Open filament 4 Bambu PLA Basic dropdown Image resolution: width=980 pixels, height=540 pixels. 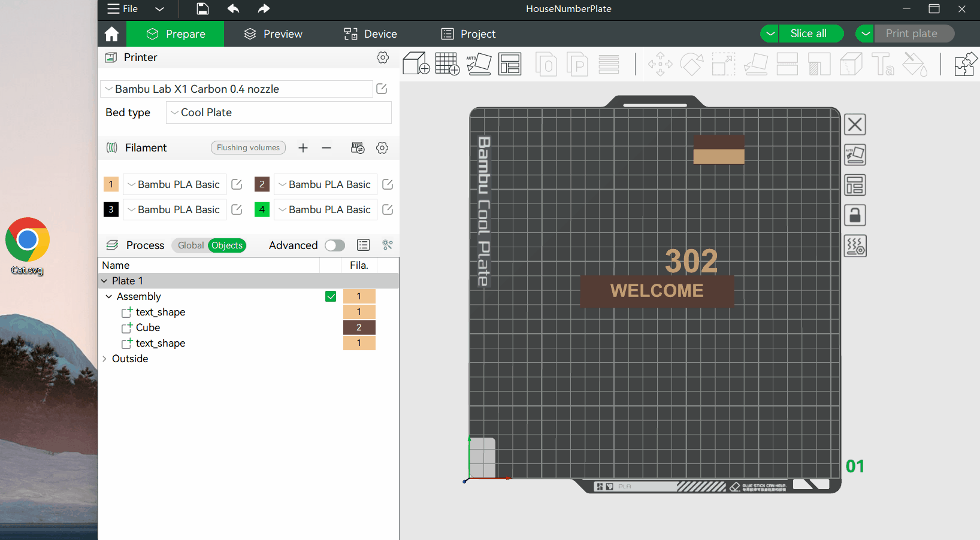325,210
